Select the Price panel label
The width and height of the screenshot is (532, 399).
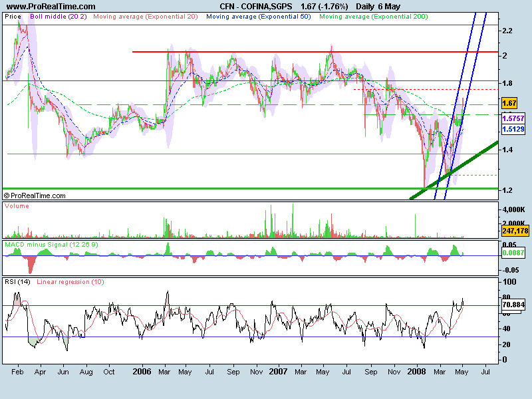click(13, 17)
